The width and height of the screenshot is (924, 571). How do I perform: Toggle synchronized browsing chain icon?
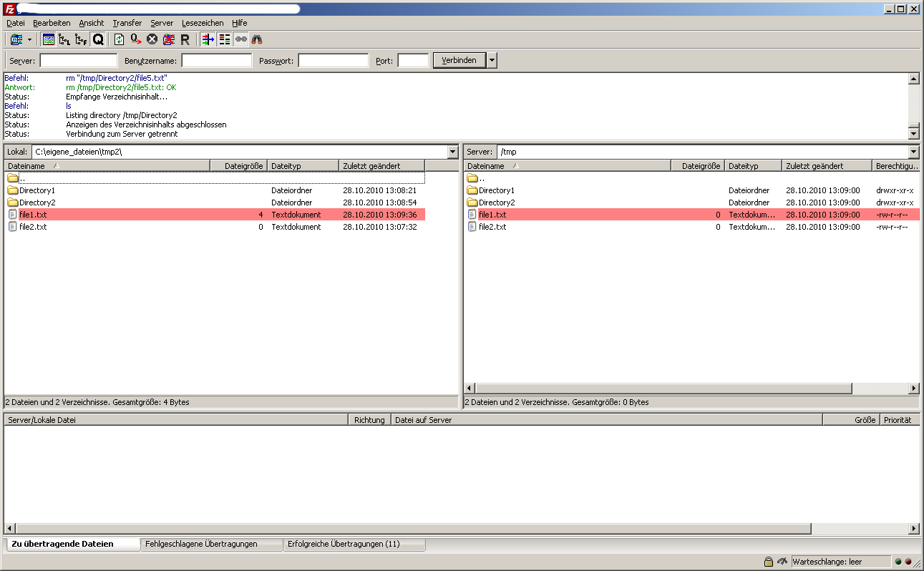pyautogui.click(x=240, y=39)
